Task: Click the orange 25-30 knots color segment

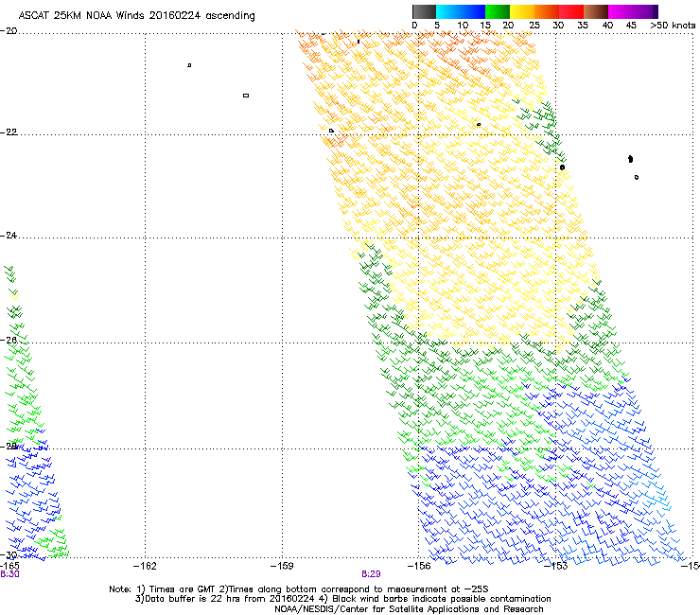Action: tap(547, 11)
